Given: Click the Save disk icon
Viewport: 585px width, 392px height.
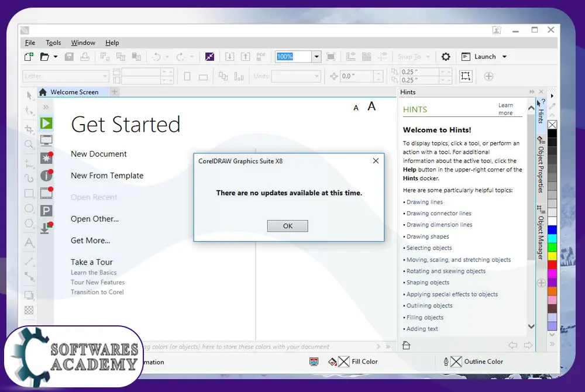Looking at the screenshot, I should tap(69, 57).
